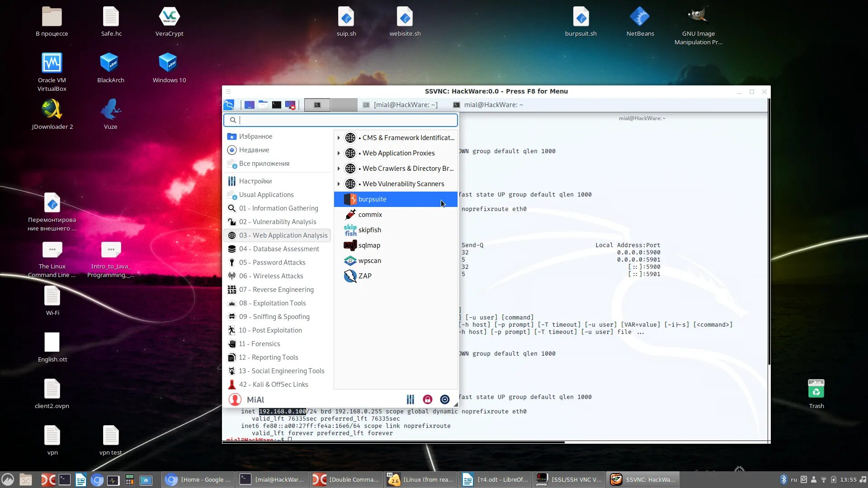The width and height of the screenshot is (868, 488).
Task: Click Все приложения all applications button
Action: click(264, 163)
